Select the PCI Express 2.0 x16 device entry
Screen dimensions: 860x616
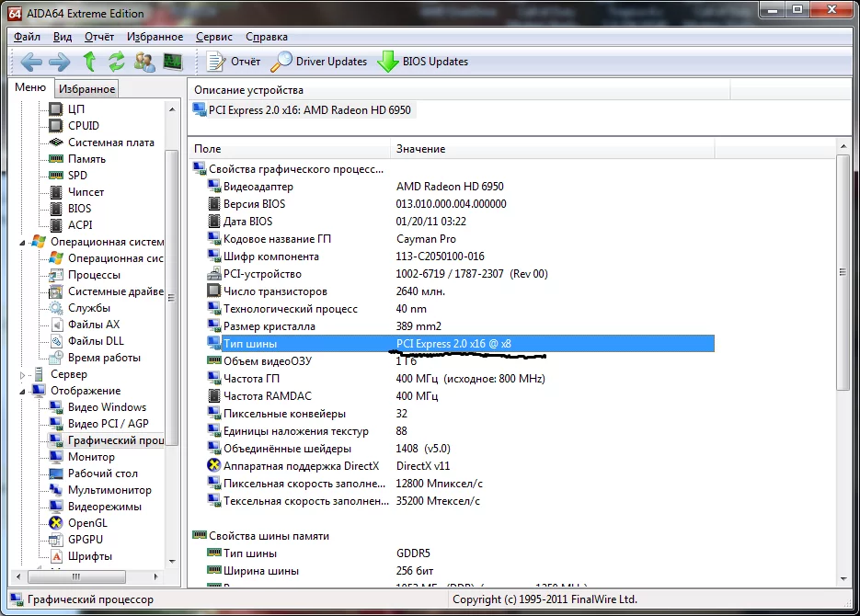[303, 110]
